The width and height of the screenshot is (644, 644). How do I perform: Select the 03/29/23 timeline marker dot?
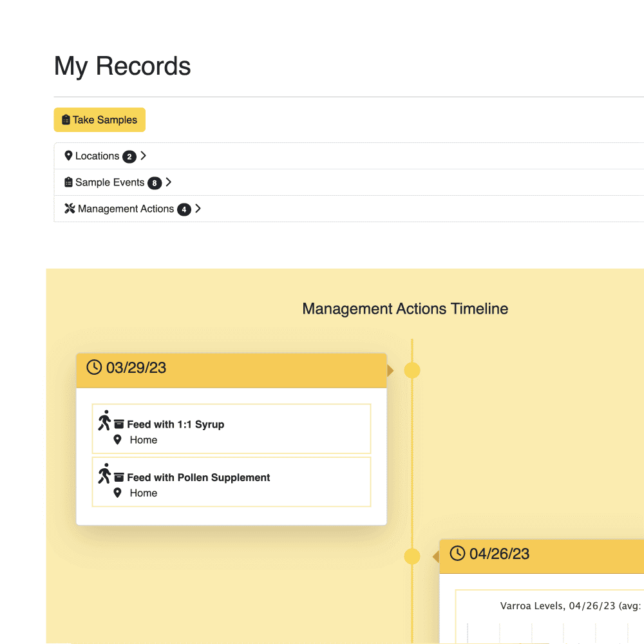[x=412, y=370]
